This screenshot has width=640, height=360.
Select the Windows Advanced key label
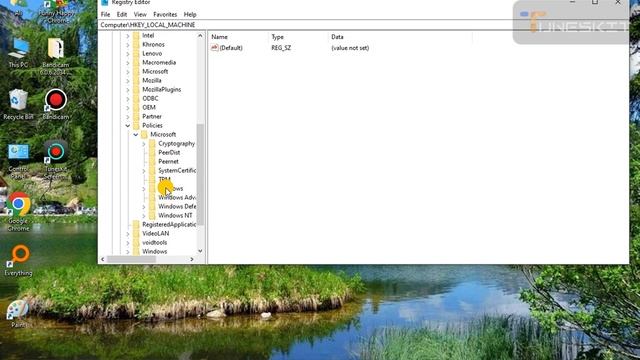177,198
